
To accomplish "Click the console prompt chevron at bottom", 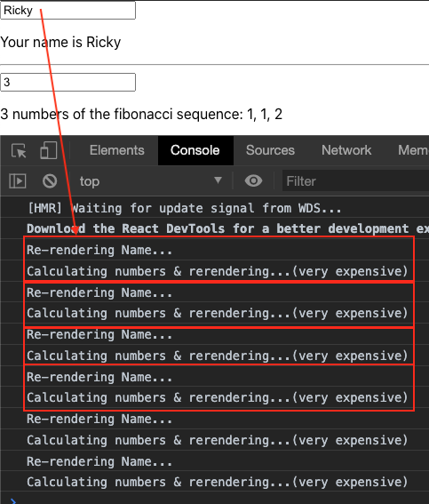I will [12, 500].
